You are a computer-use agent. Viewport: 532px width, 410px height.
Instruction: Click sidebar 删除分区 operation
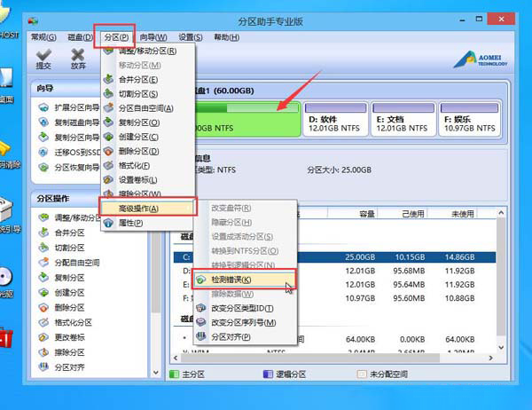point(61,307)
